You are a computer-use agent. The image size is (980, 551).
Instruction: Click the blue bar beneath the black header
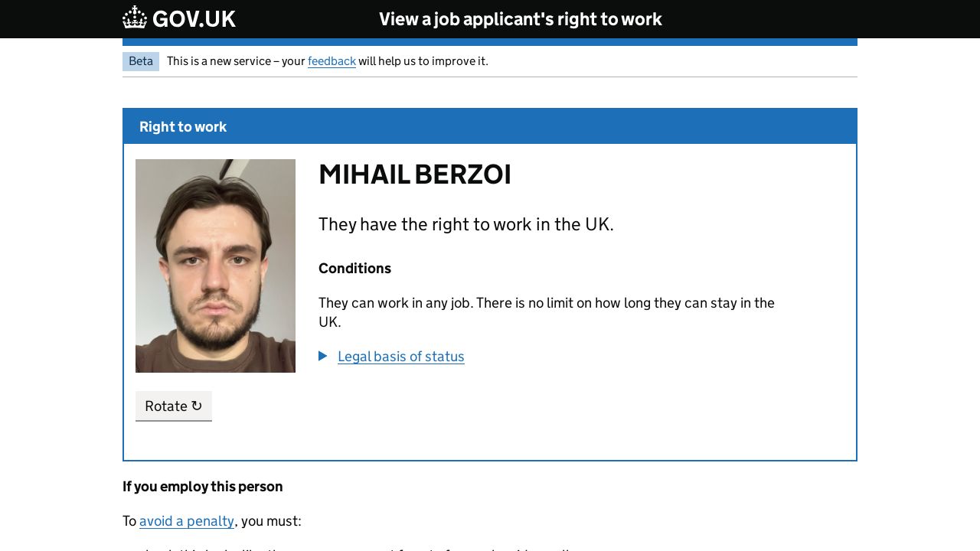point(490,42)
